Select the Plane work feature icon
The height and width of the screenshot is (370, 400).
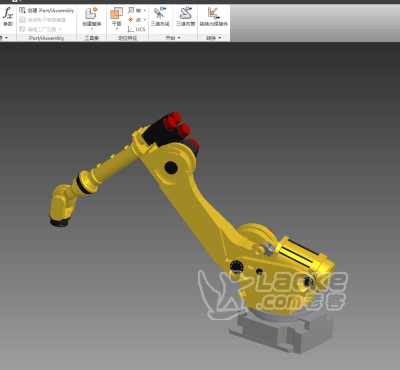coord(116,17)
